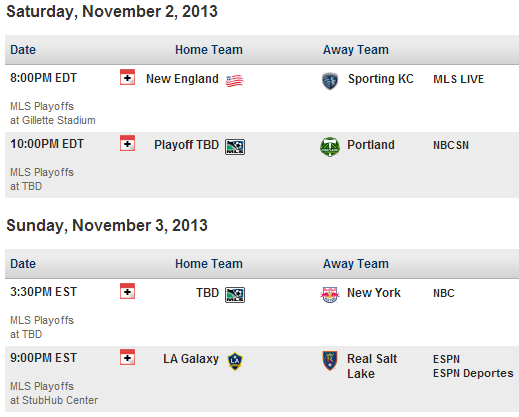Click the MLS logo beside Playoff TBD
519x417 pixels.
click(x=235, y=147)
